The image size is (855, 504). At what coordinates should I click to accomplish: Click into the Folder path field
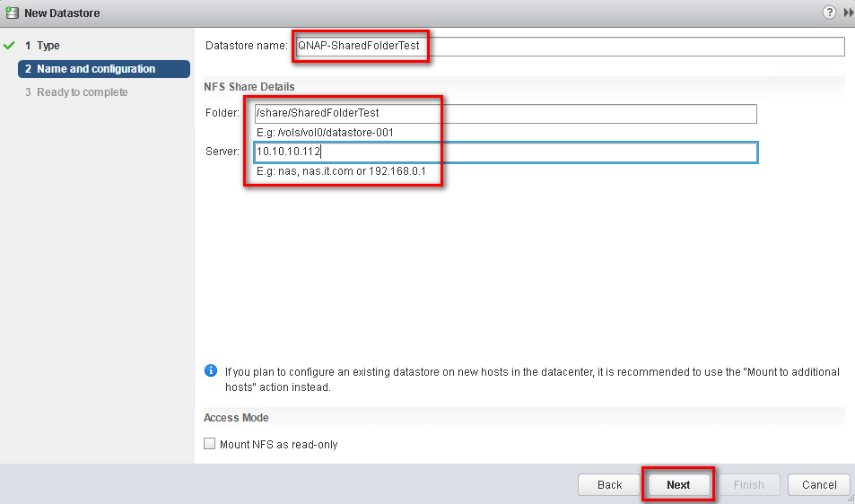[x=505, y=113]
